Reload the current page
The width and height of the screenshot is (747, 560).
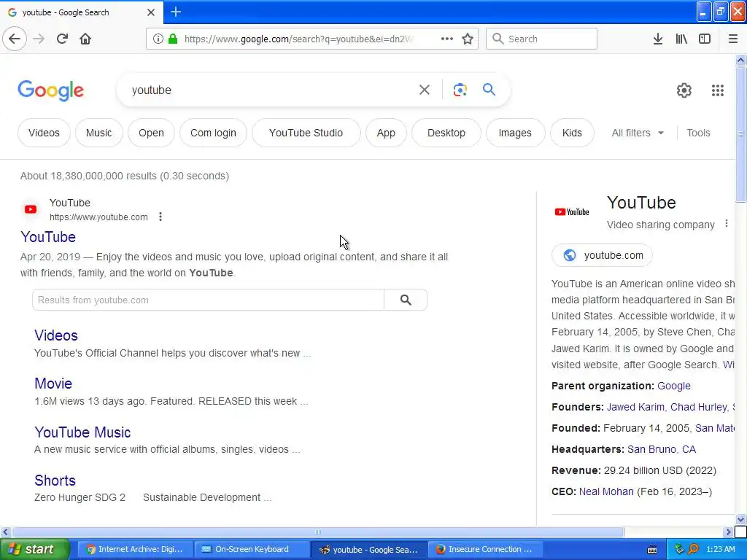(63, 39)
